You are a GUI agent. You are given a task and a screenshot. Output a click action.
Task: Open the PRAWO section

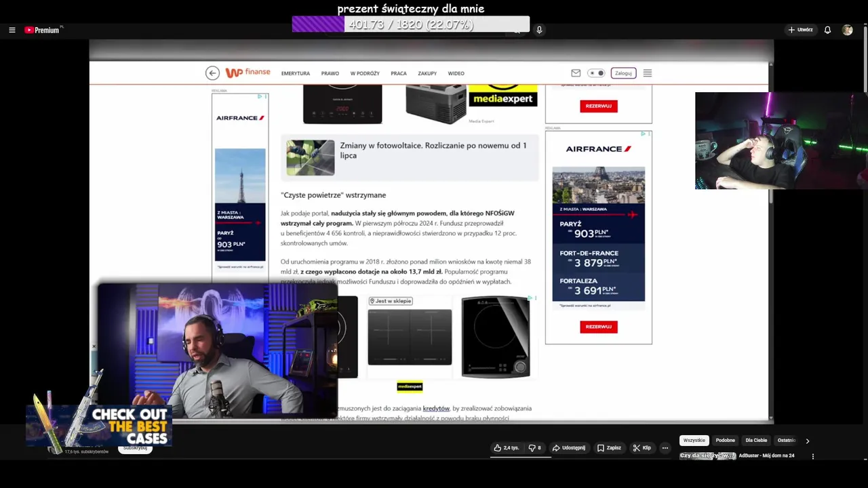(330, 73)
